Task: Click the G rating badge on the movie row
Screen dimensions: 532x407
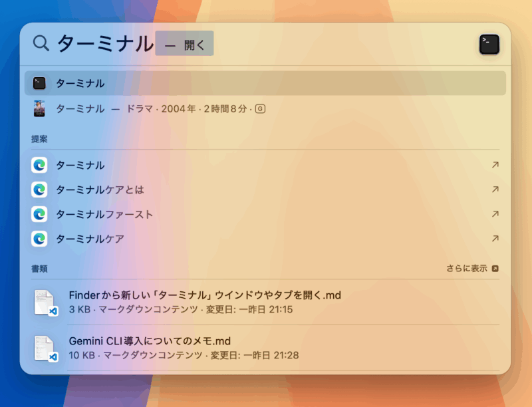Action: 260,109
